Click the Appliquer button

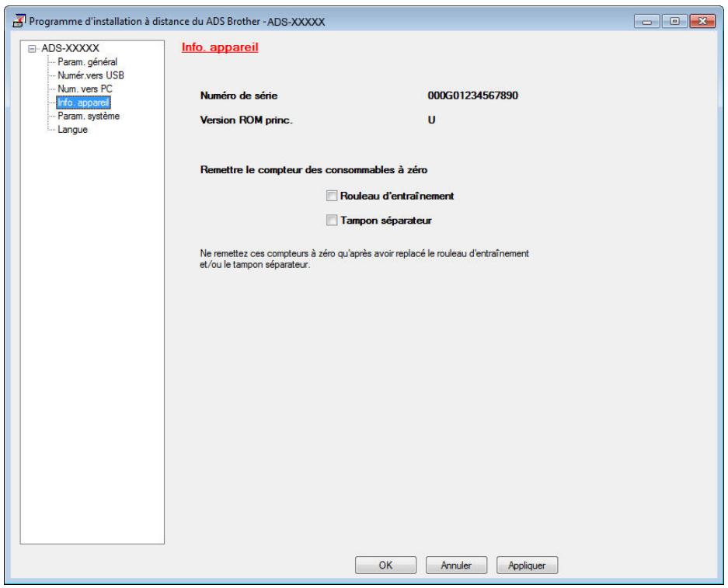pos(527,565)
